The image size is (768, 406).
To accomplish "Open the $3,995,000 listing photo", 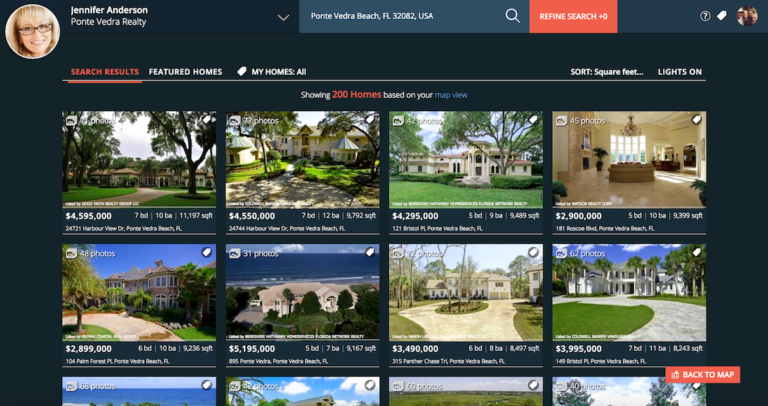I will click(629, 292).
